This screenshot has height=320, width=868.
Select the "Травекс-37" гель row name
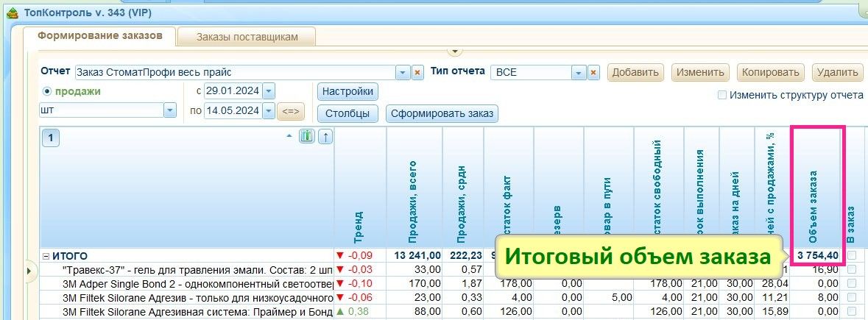point(197,270)
